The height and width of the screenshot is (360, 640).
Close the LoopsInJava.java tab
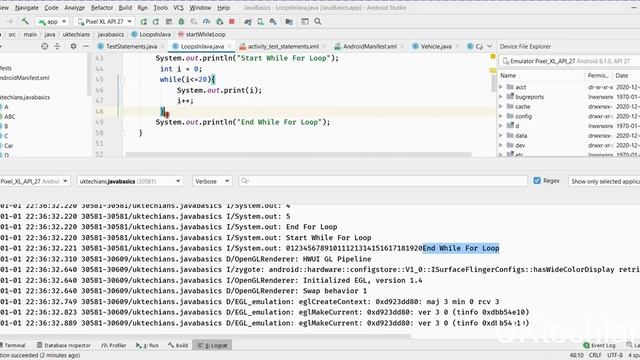(x=229, y=47)
